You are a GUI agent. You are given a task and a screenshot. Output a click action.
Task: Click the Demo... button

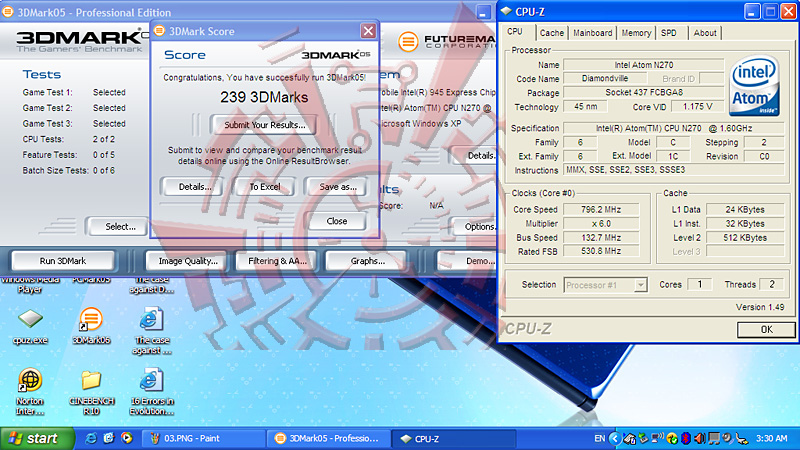click(x=468, y=261)
